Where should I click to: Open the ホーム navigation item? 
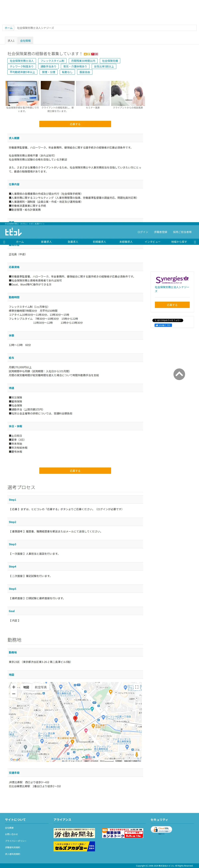pos(20,242)
